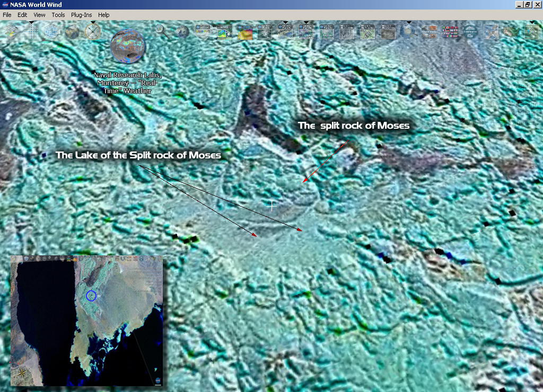Toggle the latitude/longitude grid lines layer
Screen dimensions: 543x392
point(31,31)
